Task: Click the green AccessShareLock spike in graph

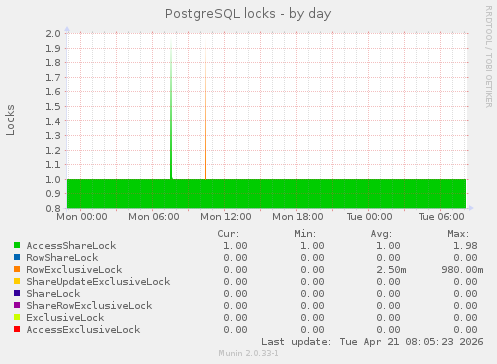Action: 171,110
